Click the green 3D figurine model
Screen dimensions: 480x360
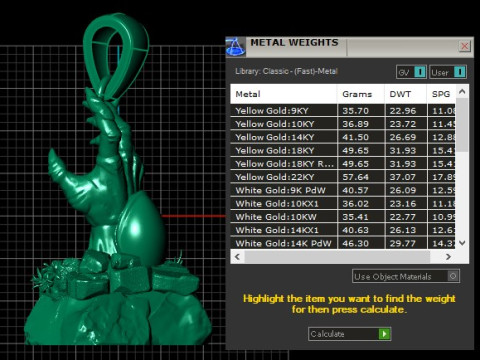(x=117, y=180)
